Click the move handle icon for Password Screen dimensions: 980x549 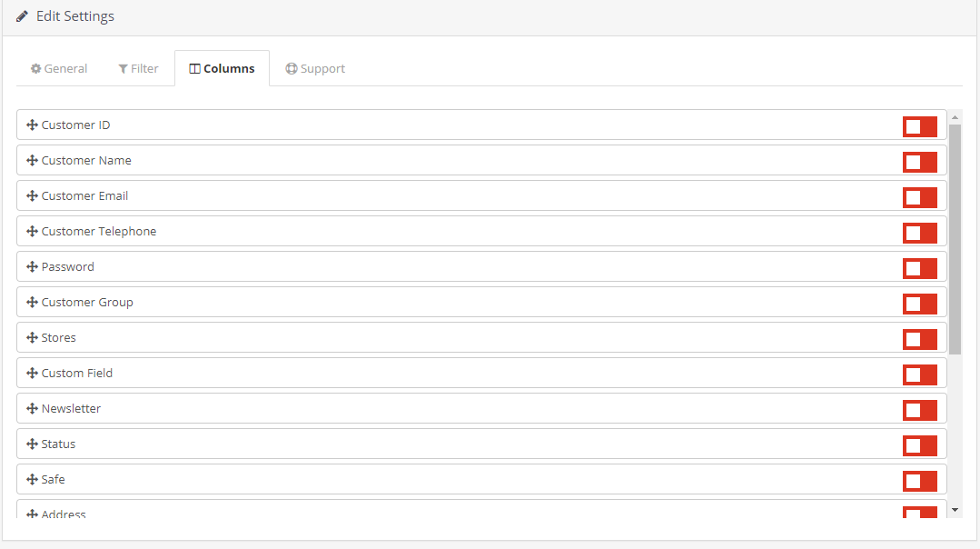[32, 267]
